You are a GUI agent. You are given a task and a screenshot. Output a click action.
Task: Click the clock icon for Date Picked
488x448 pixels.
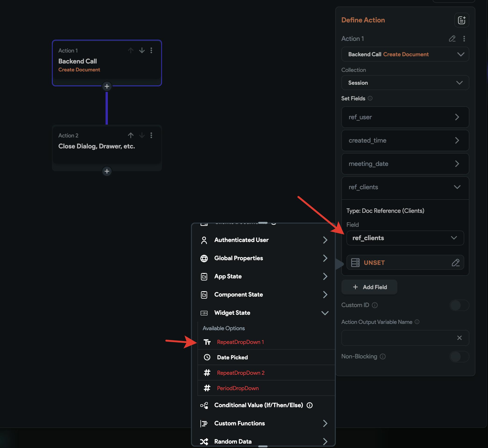point(207,357)
